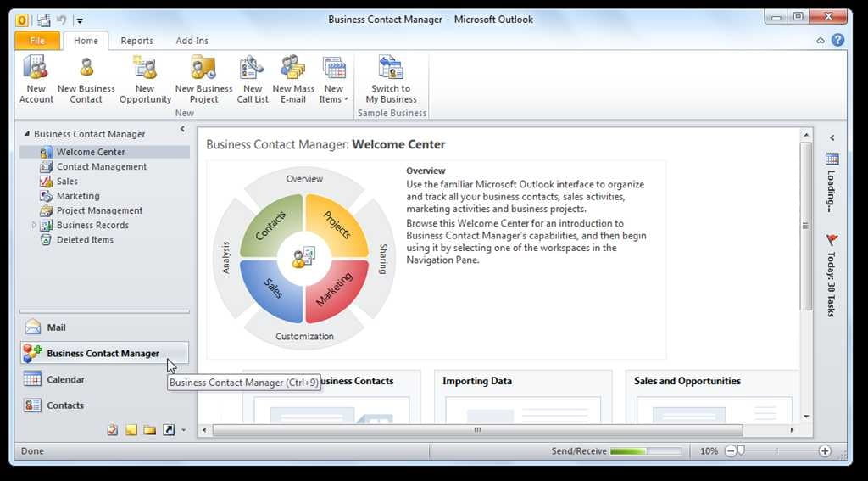Click the calendar icon in the To-Do Bar
The image size is (868, 481).
point(832,159)
